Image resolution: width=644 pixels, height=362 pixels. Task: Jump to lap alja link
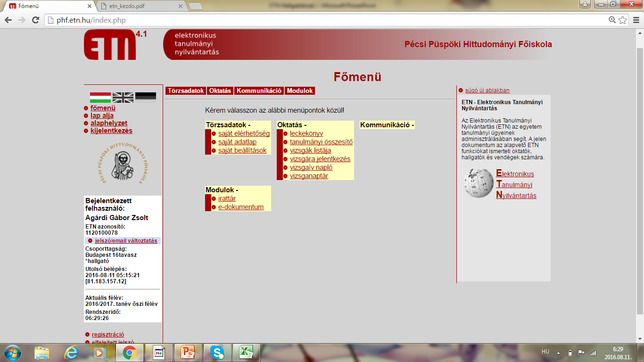click(x=102, y=115)
